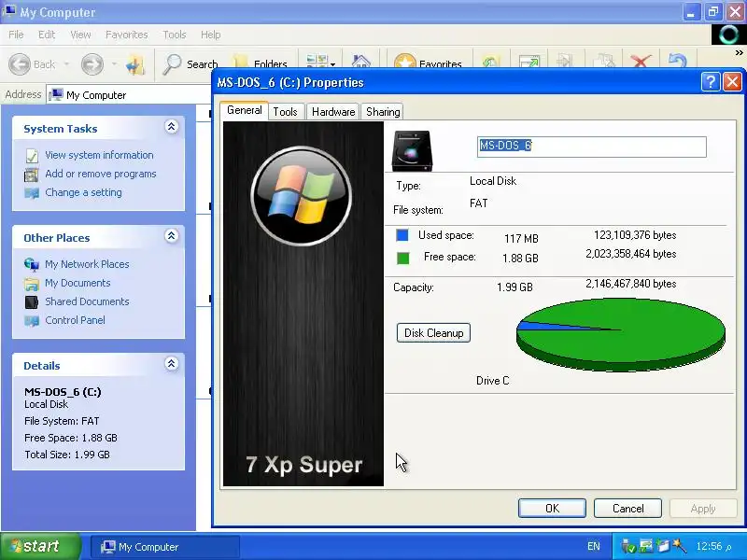Click the Disk Cleanup button

point(433,333)
